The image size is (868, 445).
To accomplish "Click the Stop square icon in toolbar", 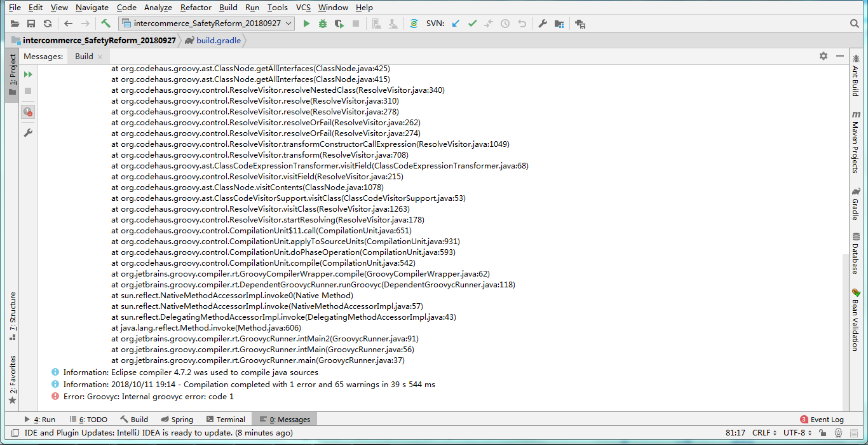I will click(x=356, y=24).
